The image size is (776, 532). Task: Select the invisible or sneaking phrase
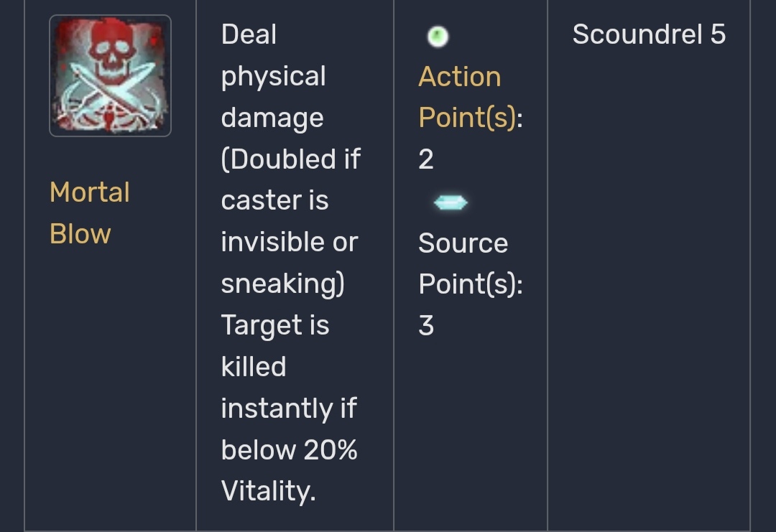pos(290,263)
